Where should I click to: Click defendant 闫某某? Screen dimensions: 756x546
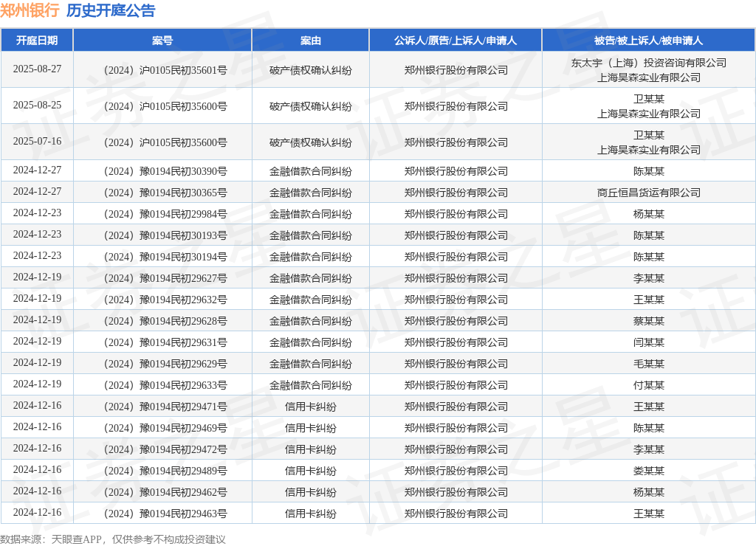click(x=648, y=342)
